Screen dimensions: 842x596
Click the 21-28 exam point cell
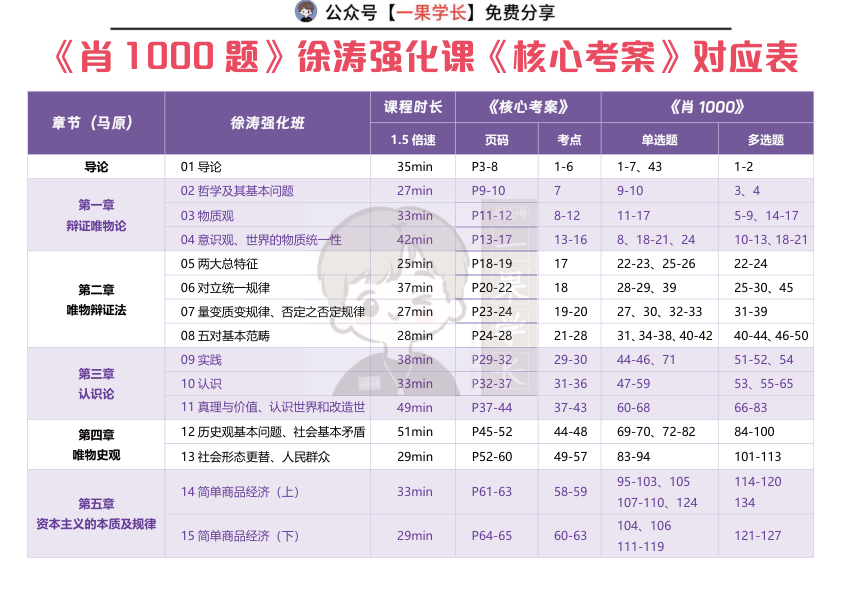coord(570,336)
